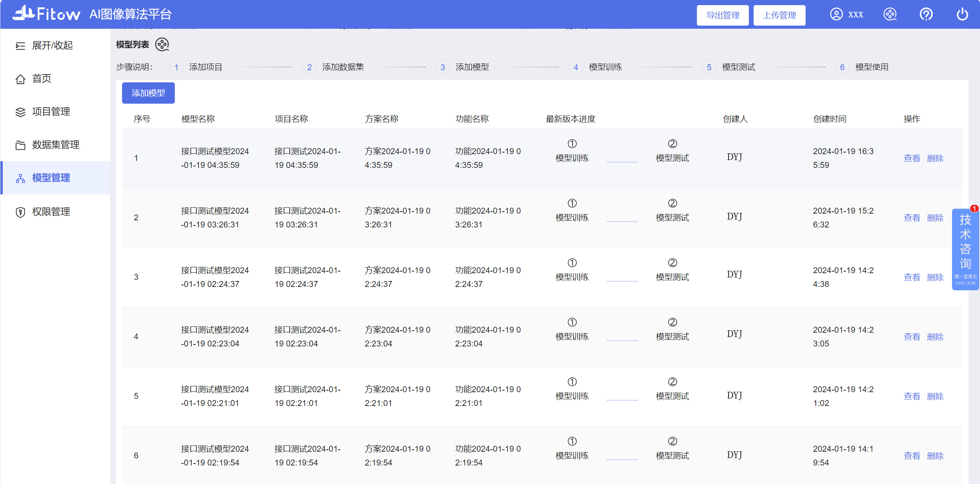
Task: Click ② 模型测试 progress in row 5
Action: [672, 389]
